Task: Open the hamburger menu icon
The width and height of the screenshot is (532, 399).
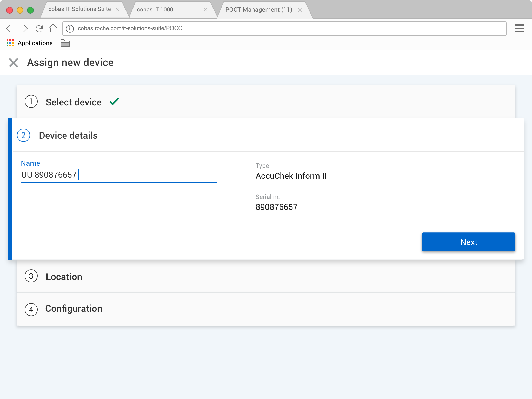Action: click(520, 28)
